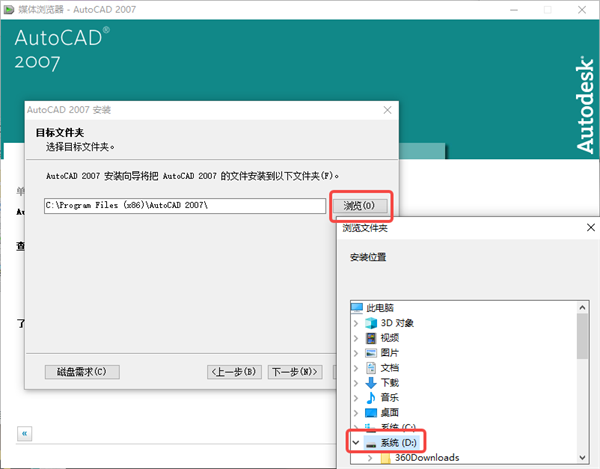Click the Browse (浏览) button
Screen dimensions: 600x469
[x=360, y=206]
